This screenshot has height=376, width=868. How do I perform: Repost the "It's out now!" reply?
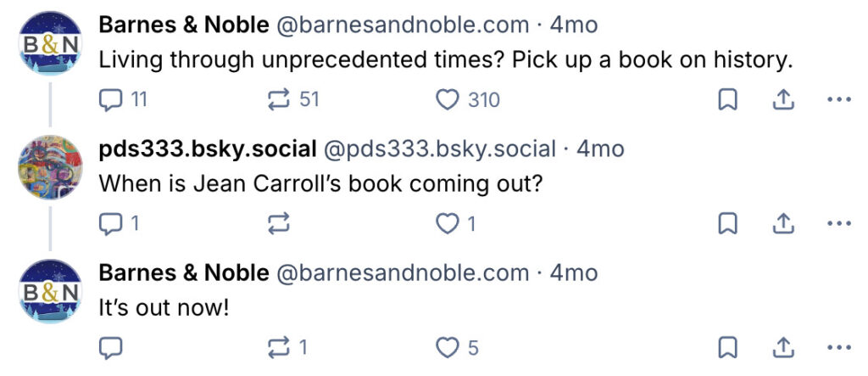pyautogui.click(x=280, y=348)
